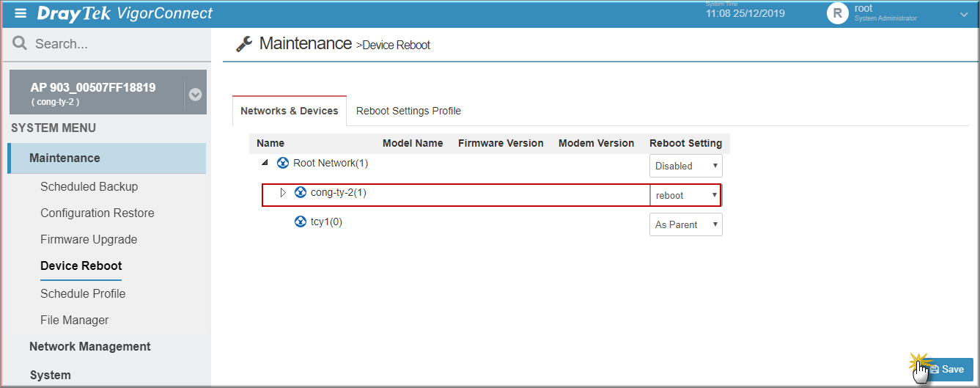Expand the cong-ty-2 tree node
This screenshot has height=388, width=980.
coord(283,192)
